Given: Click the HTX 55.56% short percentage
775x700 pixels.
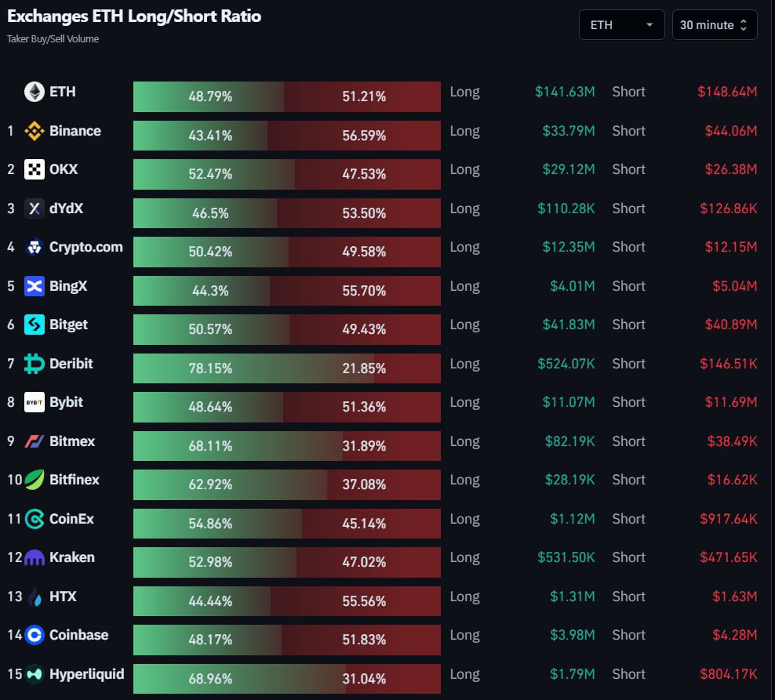Looking at the screenshot, I should [x=364, y=601].
